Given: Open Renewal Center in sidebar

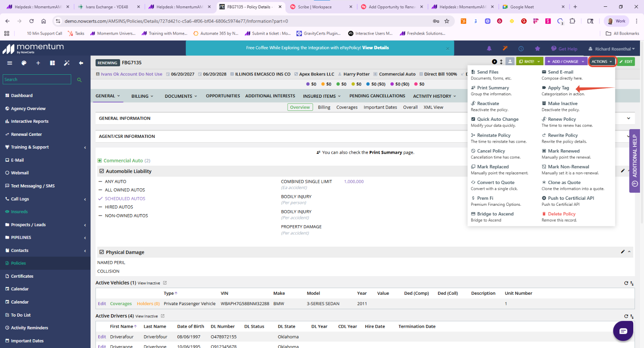Looking at the screenshot, I should (x=26, y=134).
